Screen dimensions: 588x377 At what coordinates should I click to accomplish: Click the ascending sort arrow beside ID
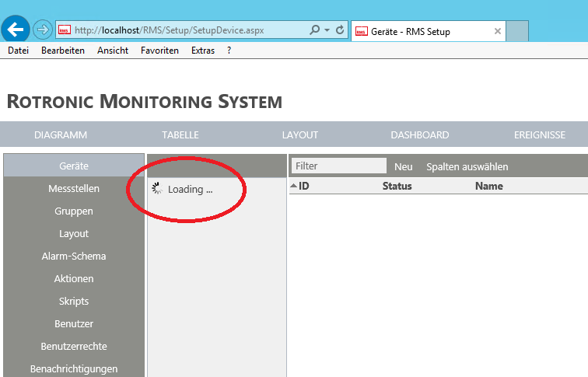[294, 186]
